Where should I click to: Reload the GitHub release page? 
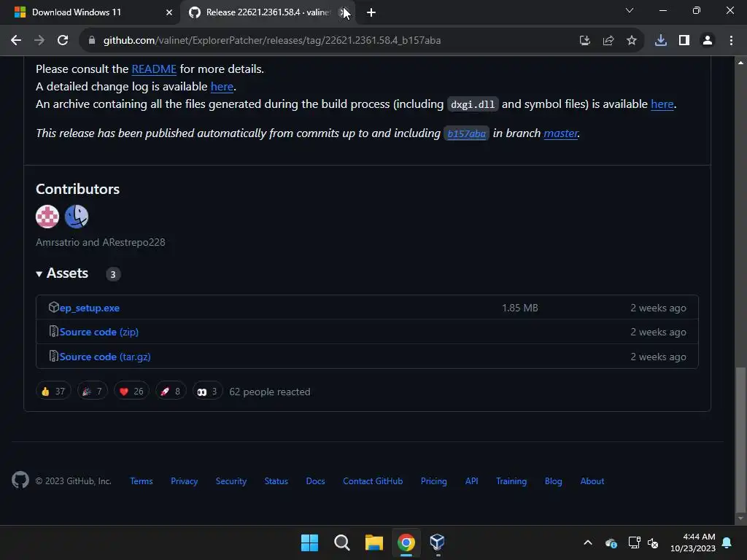[x=63, y=41]
